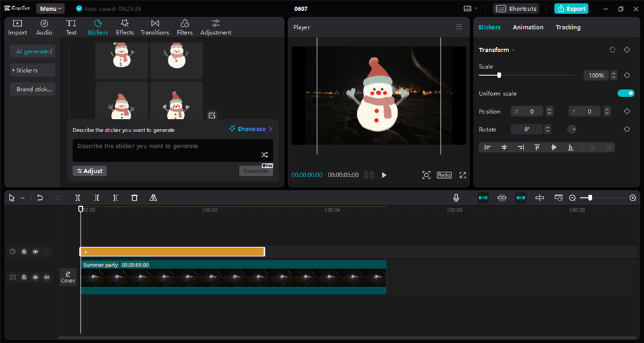Toggle the Uniform scale switch

tap(626, 93)
